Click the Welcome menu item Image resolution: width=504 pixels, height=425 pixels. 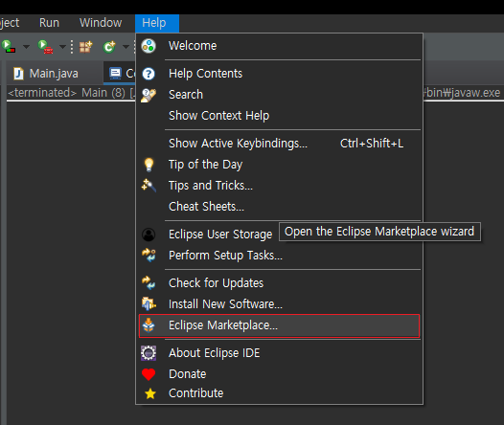pos(280,46)
